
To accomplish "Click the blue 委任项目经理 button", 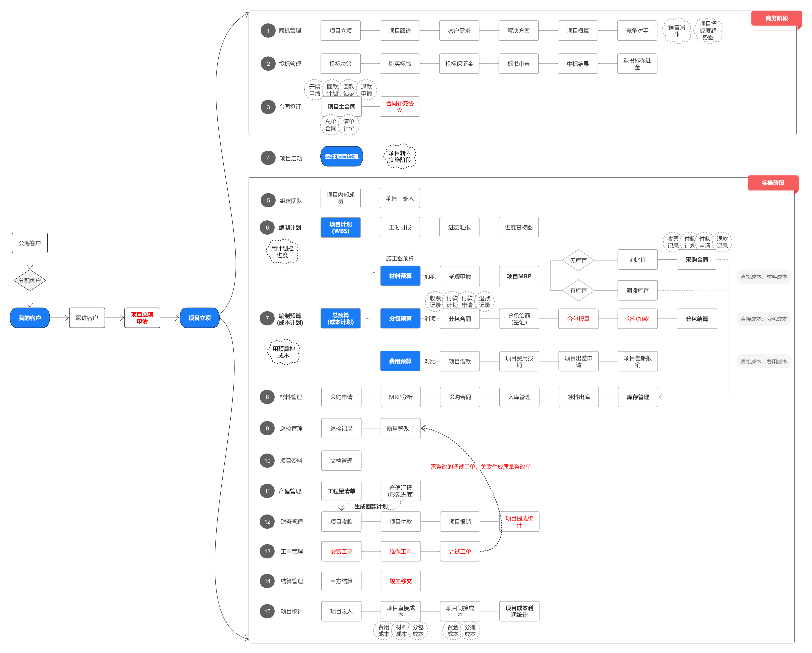I will pyautogui.click(x=341, y=156).
